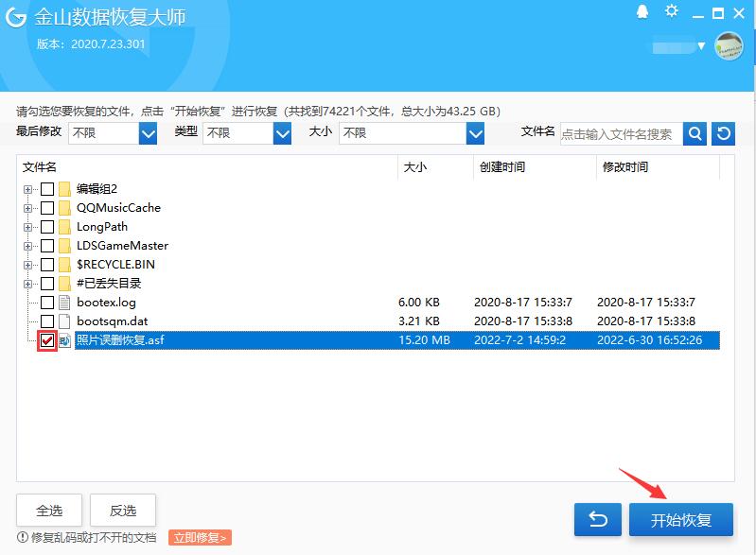Open the settings gear icon

tap(671, 10)
